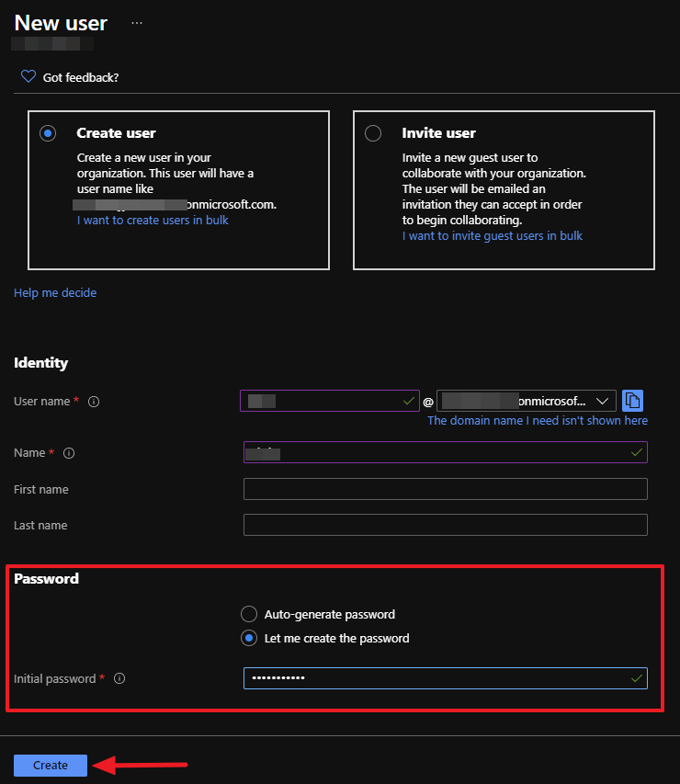Choose Let me create the password option
The image size is (680, 784).
click(x=248, y=638)
